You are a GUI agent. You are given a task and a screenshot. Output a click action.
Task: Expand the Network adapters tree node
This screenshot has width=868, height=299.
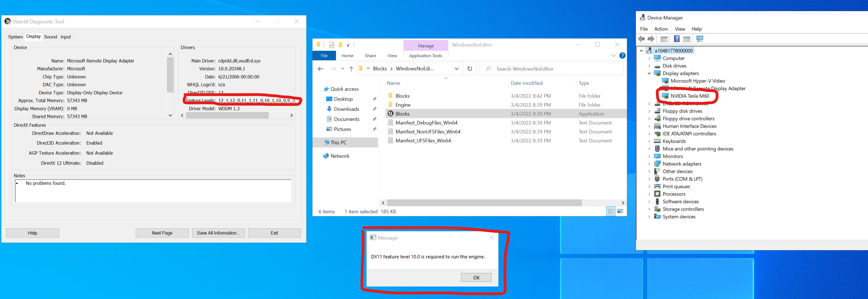pos(649,164)
